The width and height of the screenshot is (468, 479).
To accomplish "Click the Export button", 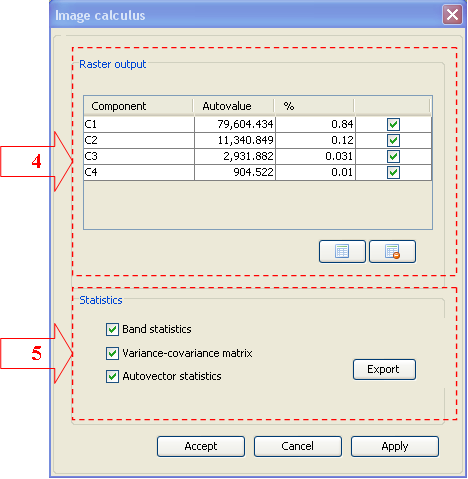I will coord(384,369).
